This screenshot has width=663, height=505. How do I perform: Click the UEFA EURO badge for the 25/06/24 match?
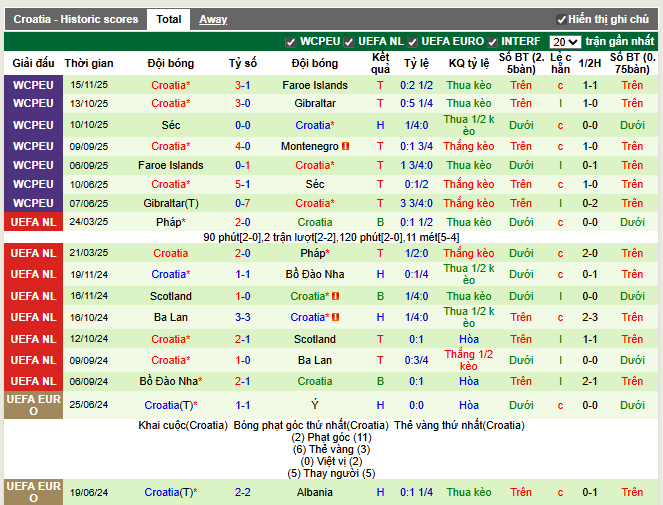point(33,405)
